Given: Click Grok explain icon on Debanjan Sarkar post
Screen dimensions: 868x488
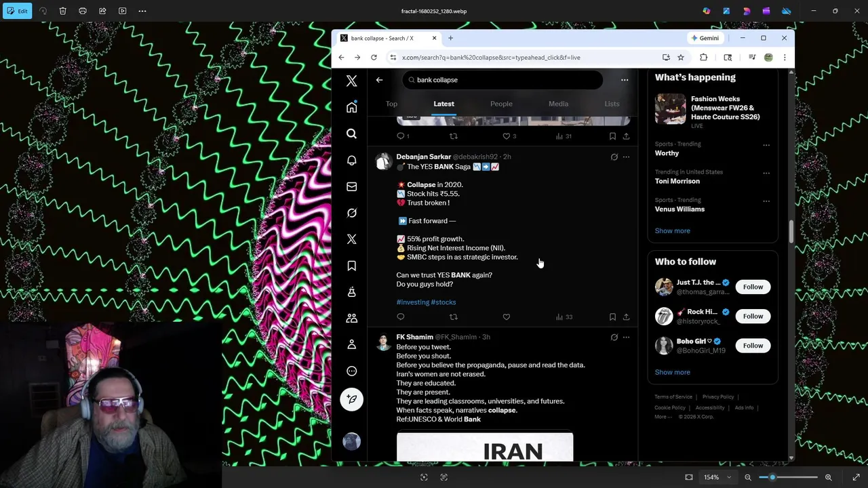Looking at the screenshot, I should coord(614,157).
